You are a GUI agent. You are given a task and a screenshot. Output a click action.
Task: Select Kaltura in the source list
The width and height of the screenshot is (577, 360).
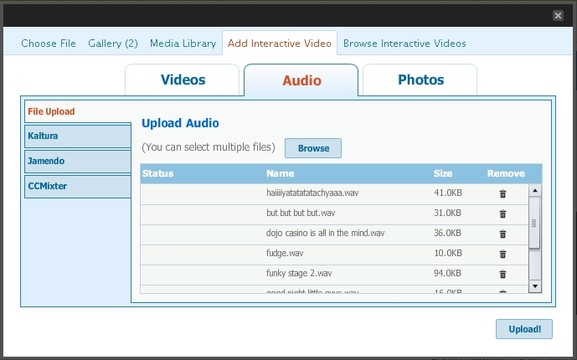[x=78, y=136]
